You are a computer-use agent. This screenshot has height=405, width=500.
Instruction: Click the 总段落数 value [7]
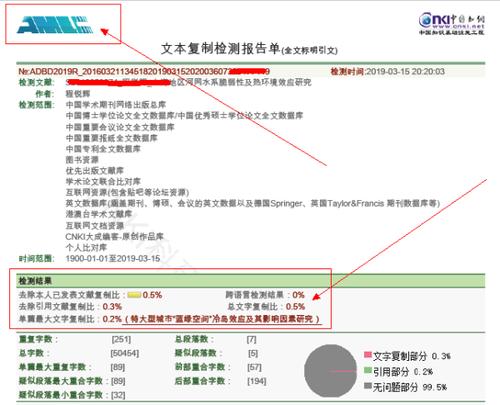click(251, 339)
